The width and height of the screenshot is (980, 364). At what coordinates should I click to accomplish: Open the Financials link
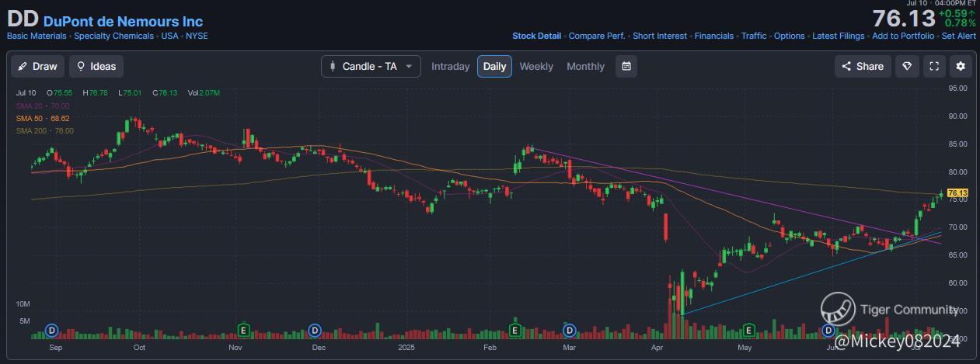(x=713, y=36)
